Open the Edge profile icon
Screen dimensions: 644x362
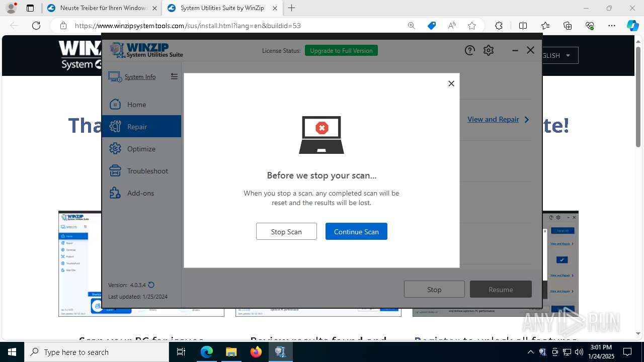pyautogui.click(x=11, y=8)
